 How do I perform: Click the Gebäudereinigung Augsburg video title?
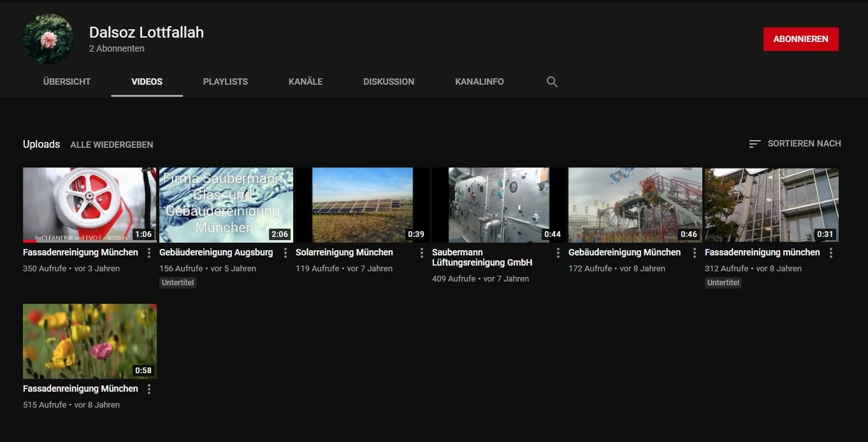(216, 252)
